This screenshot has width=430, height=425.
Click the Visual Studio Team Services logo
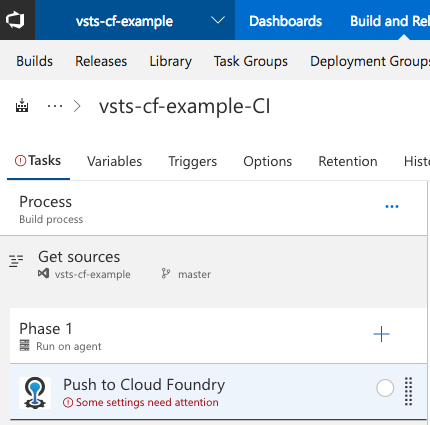click(x=15, y=20)
